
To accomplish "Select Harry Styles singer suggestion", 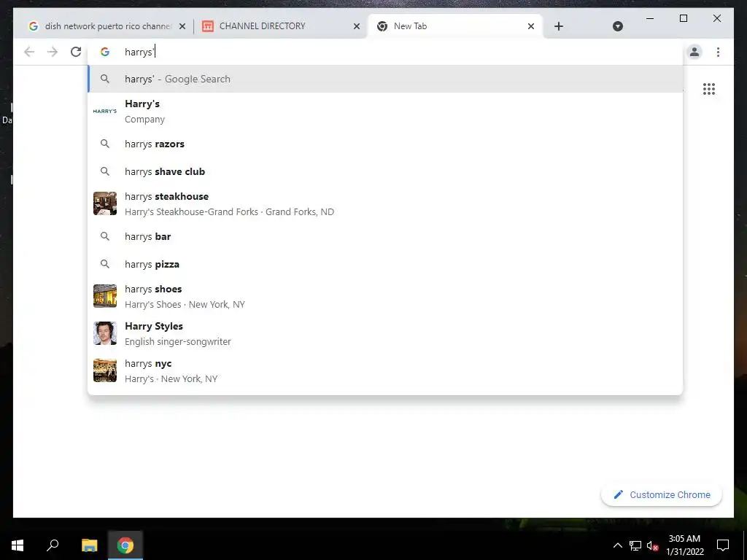I will click(x=385, y=333).
